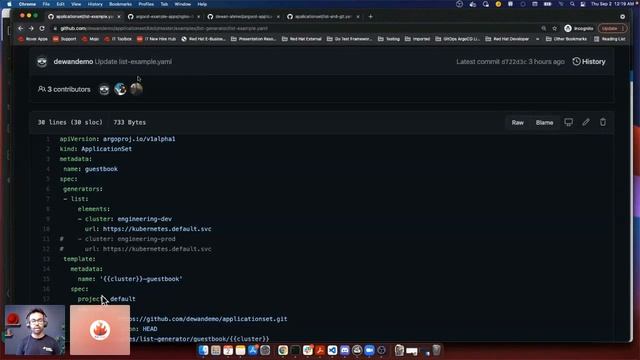The width and height of the screenshot is (640, 360).
Task: Click the third contributor avatar
Action: tap(136, 89)
